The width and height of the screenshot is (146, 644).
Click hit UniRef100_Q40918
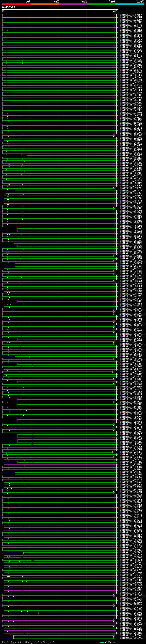(131, 53)
